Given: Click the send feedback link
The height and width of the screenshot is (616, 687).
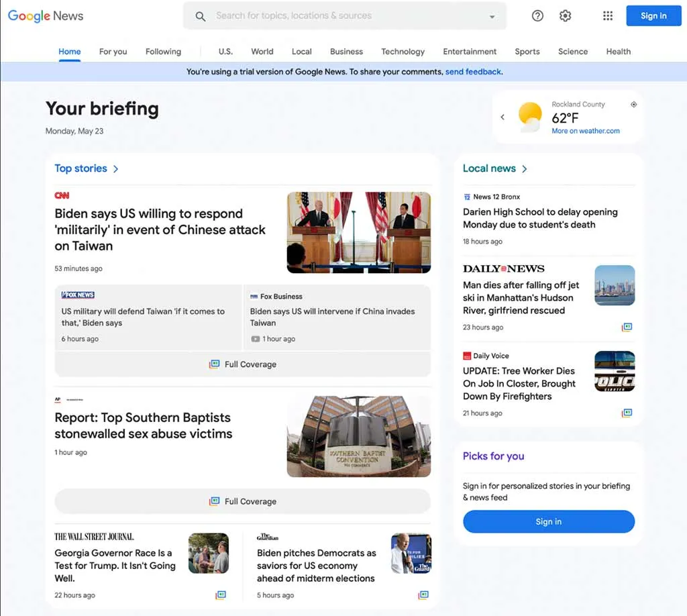Looking at the screenshot, I should pos(473,72).
